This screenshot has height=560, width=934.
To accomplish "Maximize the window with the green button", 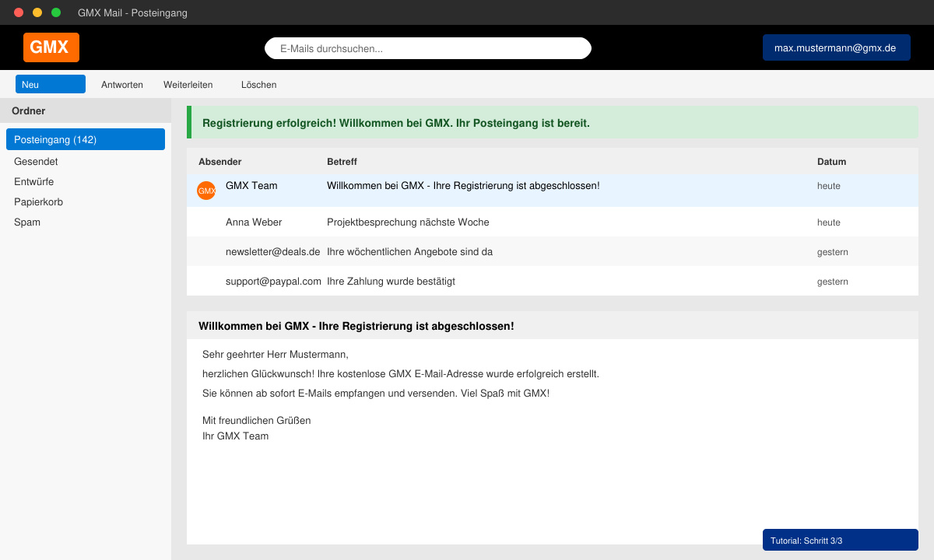I will (x=56, y=12).
